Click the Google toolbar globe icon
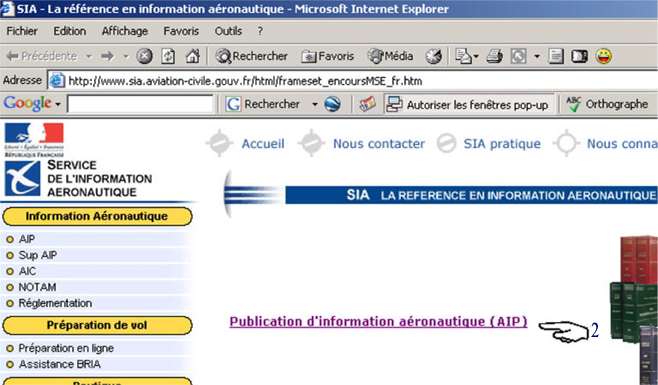The height and width of the screenshot is (385, 658). 332,104
